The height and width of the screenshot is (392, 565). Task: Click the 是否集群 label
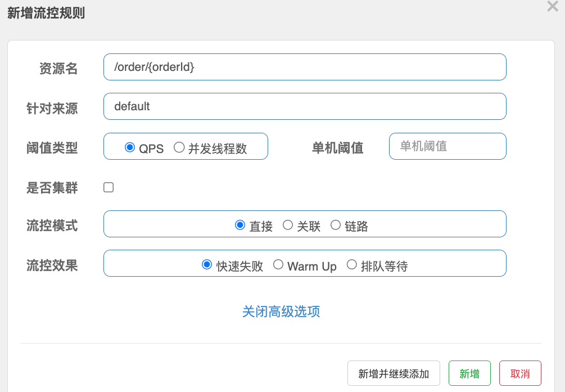52,187
